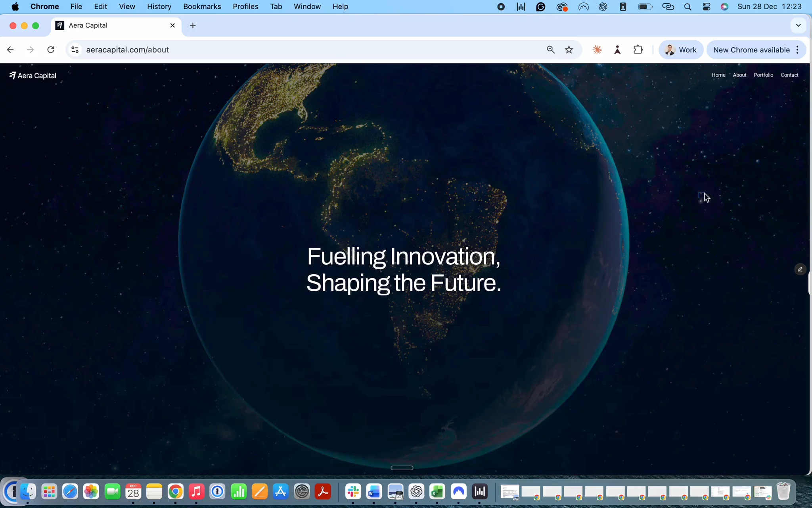812x508 pixels.
Task: Expand the tab search chevron
Action: [x=798, y=25]
